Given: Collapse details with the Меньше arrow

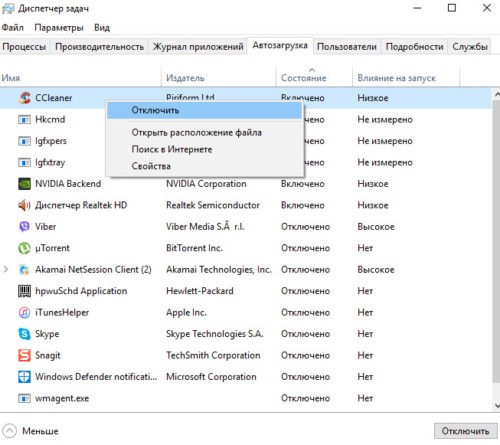Looking at the screenshot, I should click(9, 431).
